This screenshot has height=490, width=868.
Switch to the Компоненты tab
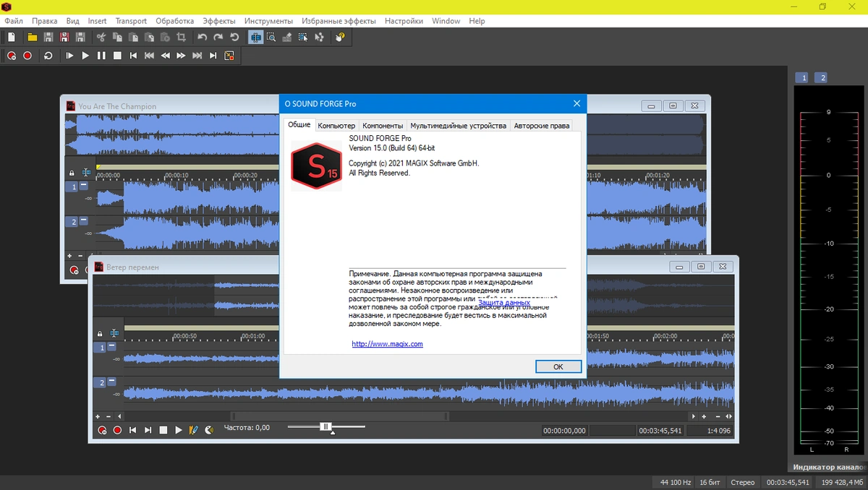pyautogui.click(x=383, y=126)
